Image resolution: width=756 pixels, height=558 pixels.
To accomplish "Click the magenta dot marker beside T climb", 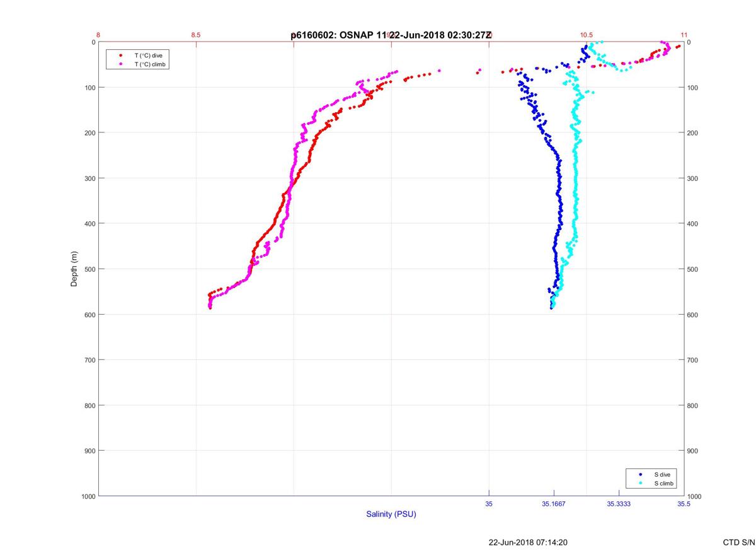I will (x=120, y=64).
